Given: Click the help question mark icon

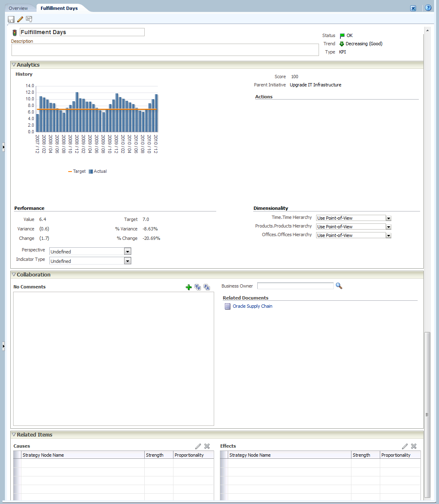Looking at the screenshot, I should pos(428,8).
